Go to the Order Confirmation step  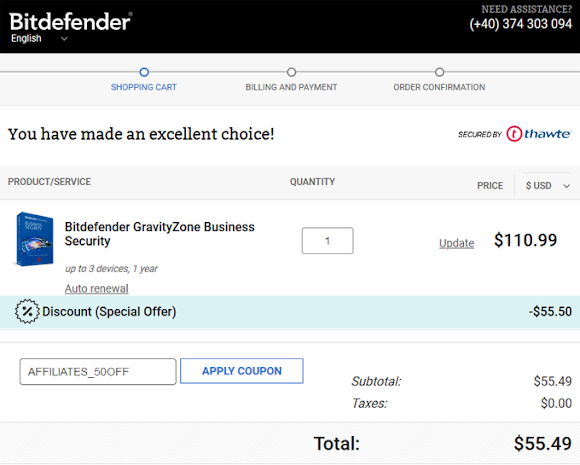439,87
